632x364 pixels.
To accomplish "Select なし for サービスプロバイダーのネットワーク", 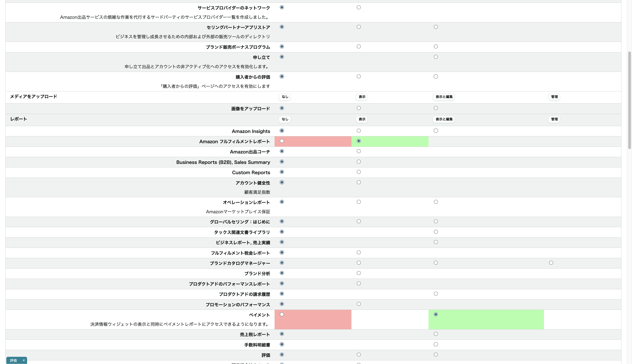I will pyautogui.click(x=282, y=8).
